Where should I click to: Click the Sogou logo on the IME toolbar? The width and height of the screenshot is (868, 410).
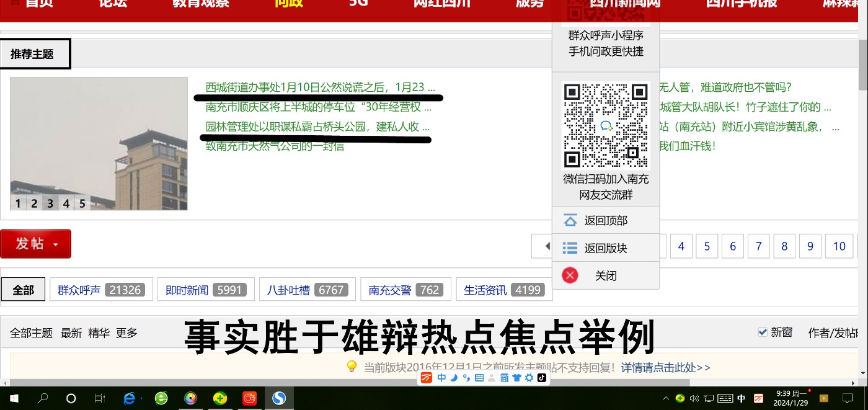[427, 378]
